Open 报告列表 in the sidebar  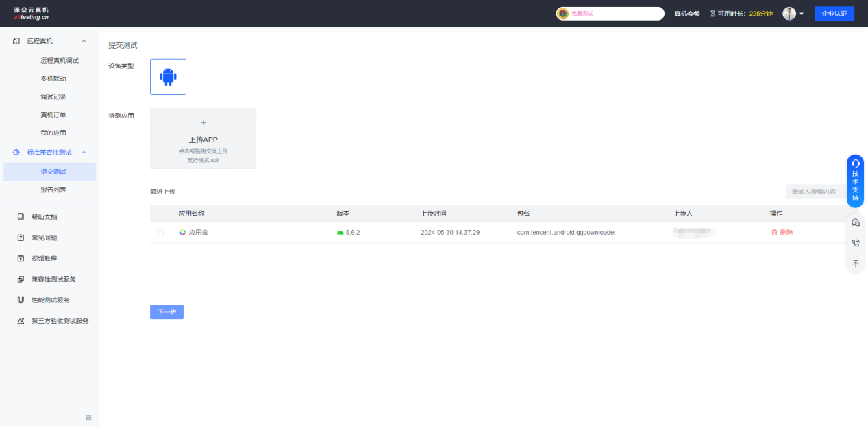pyautogui.click(x=53, y=190)
